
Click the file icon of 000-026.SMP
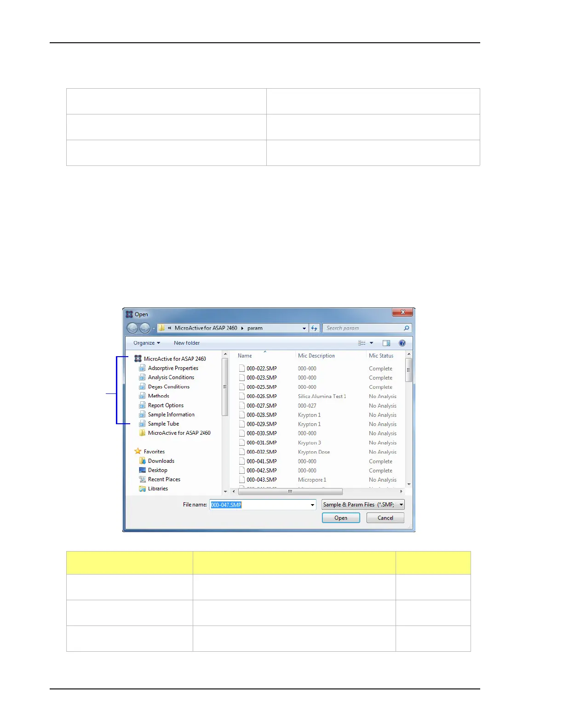pyautogui.click(x=242, y=396)
